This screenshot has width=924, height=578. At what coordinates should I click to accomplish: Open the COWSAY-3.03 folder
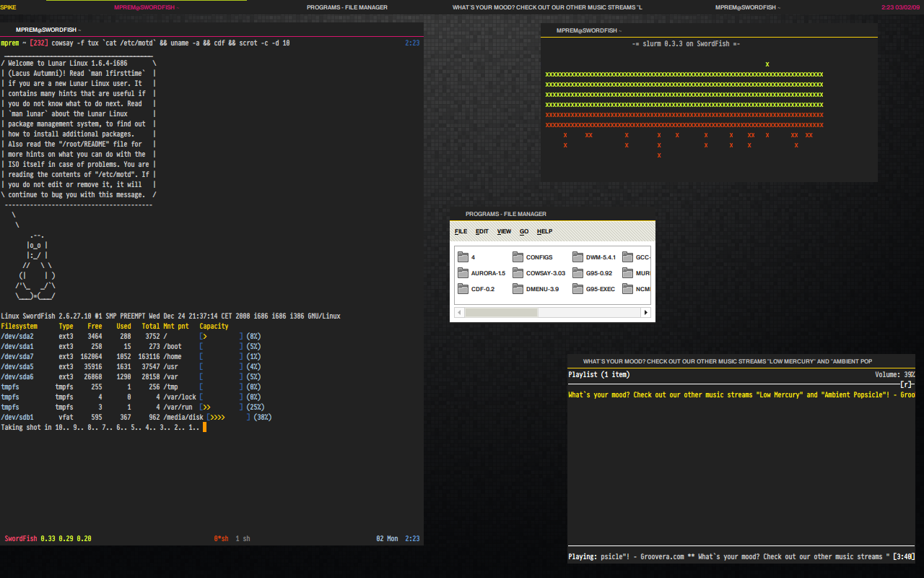(539, 273)
